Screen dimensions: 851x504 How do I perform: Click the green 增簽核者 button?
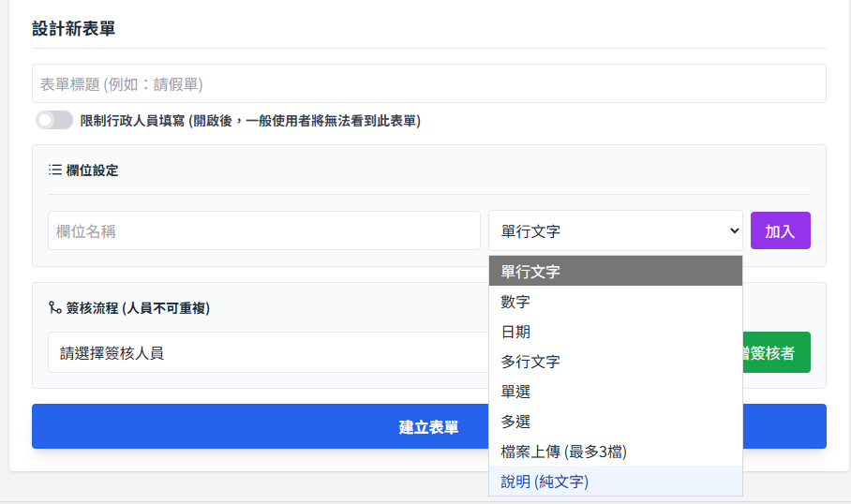tap(776, 353)
